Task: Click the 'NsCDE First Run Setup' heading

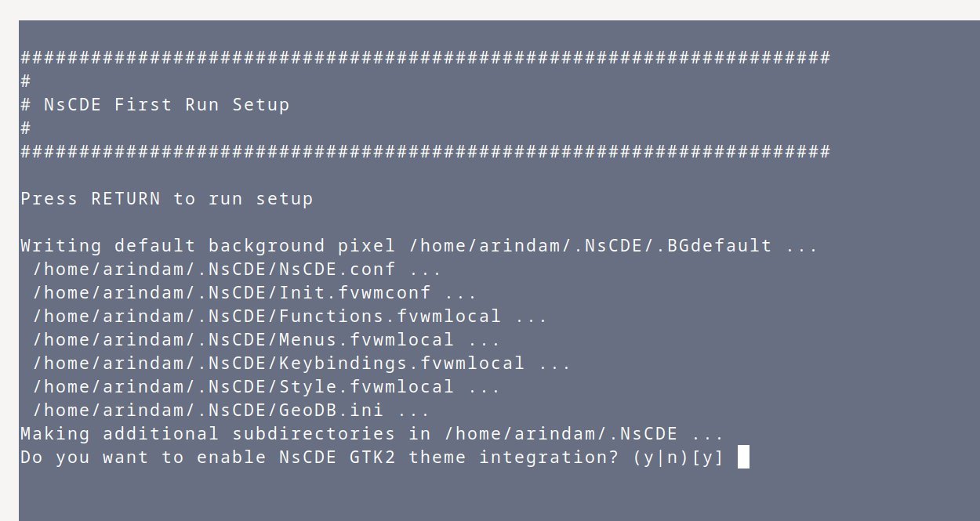Action: (x=166, y=104)
